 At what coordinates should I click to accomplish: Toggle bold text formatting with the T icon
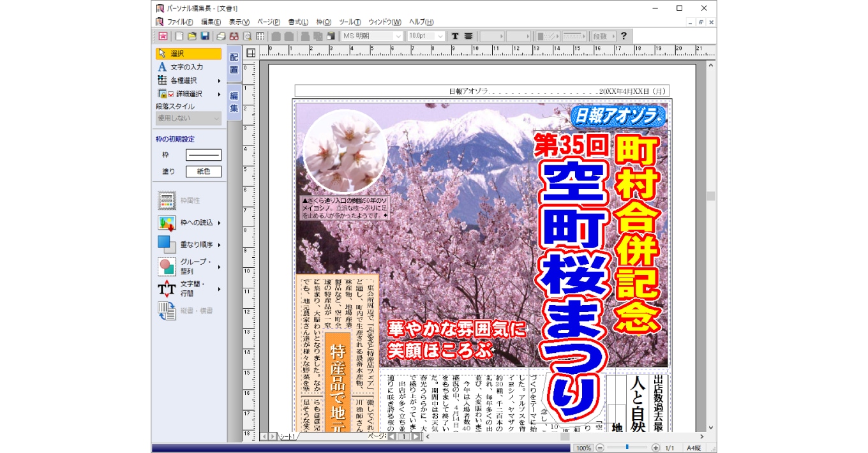[x=456, y=36]
